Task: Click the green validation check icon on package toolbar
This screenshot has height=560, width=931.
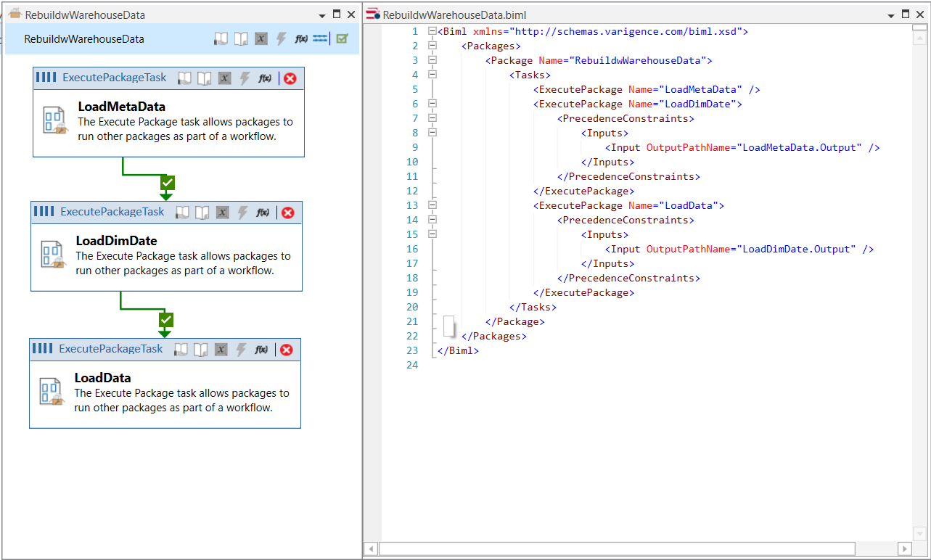Action: pos(342,38)
